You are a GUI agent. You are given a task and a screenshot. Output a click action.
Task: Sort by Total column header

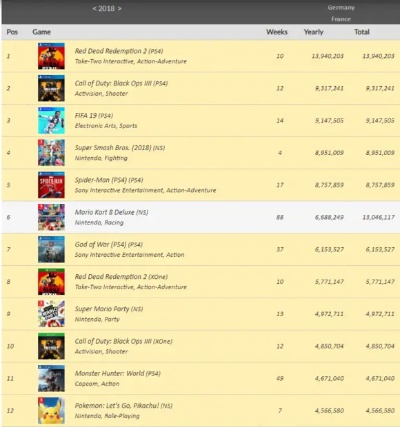pos(362,32)
